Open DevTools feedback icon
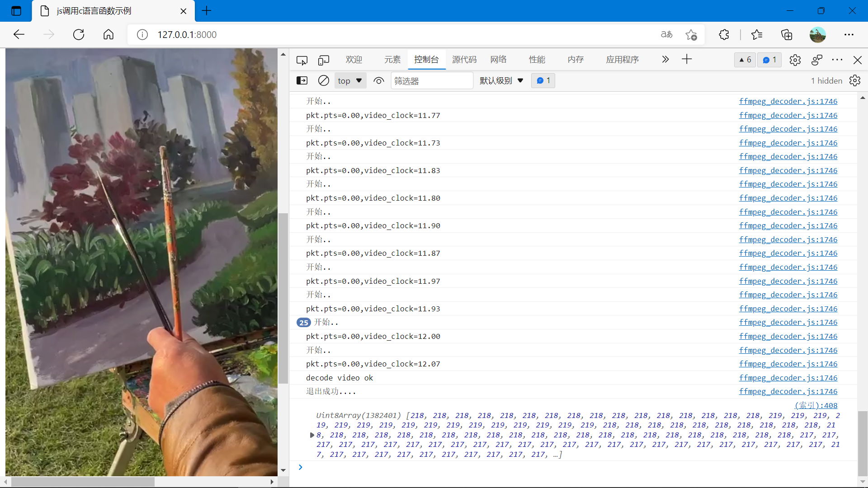The image size is (868, 488). point(817,60)
